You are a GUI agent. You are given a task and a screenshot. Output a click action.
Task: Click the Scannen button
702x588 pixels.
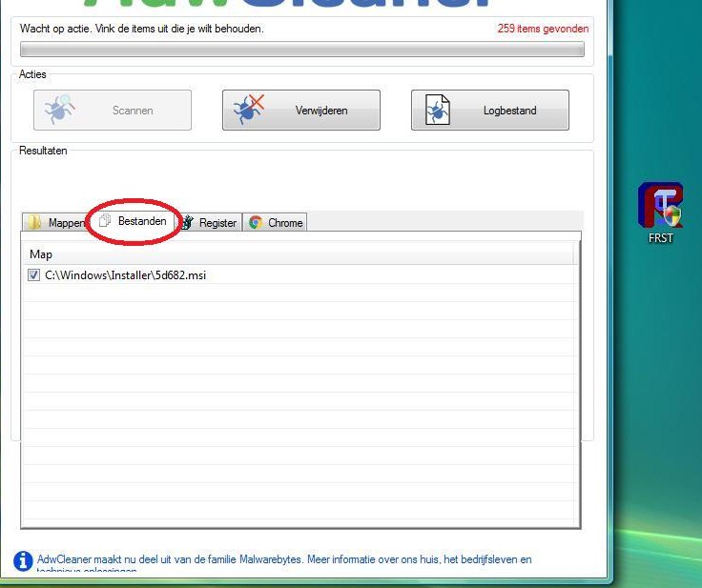click(113, 111)
